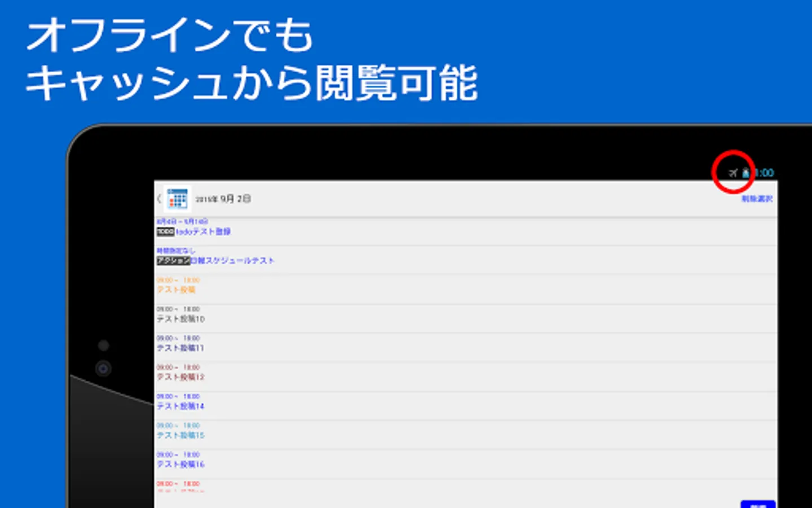Tap the airplane mode icon in the status bar
812x508 pixels.
tap(732, 173)
